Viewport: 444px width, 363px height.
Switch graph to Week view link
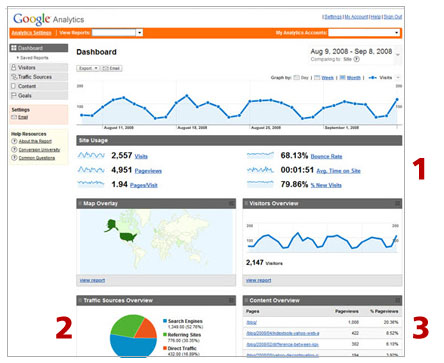coord(328,78)
